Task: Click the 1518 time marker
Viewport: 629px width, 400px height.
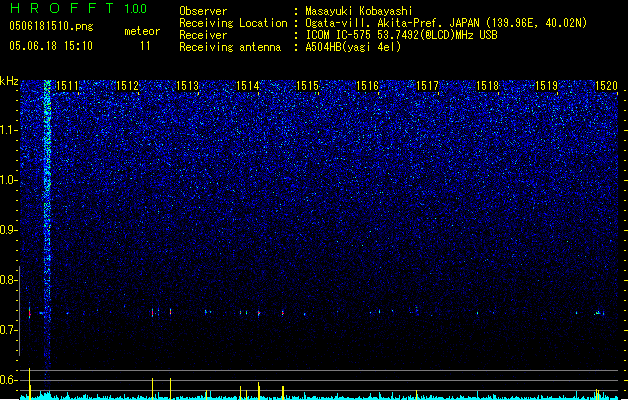Action: tap(487, 86)
